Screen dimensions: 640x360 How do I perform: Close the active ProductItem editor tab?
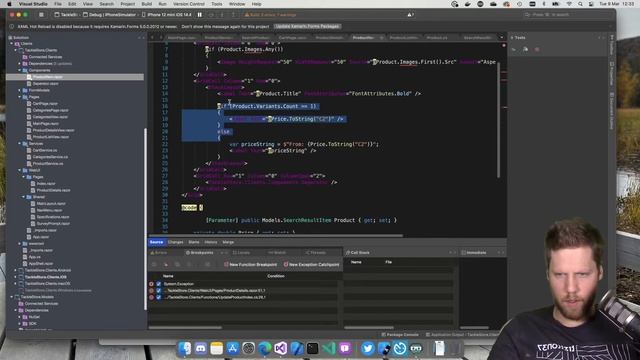click(x=382, y=38)
